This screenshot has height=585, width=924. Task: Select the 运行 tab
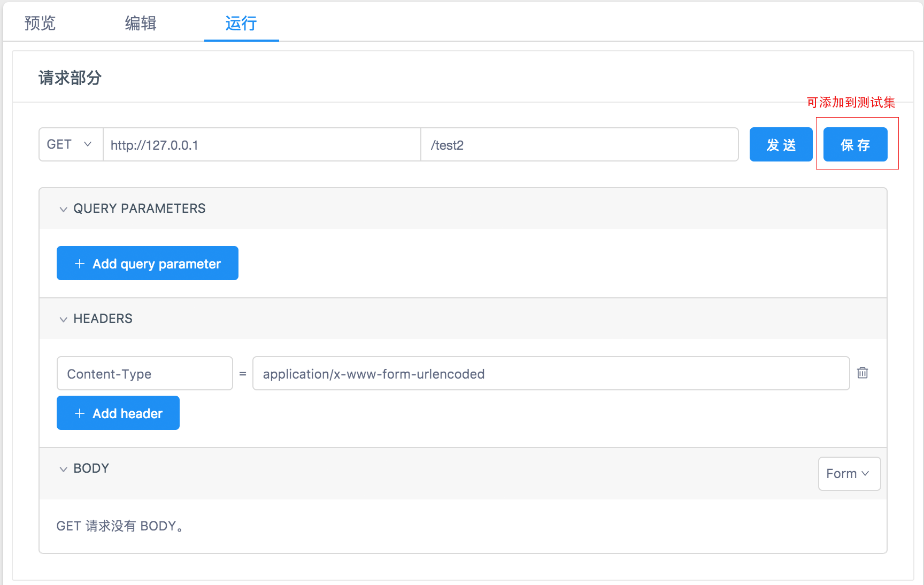coord(241,23)
